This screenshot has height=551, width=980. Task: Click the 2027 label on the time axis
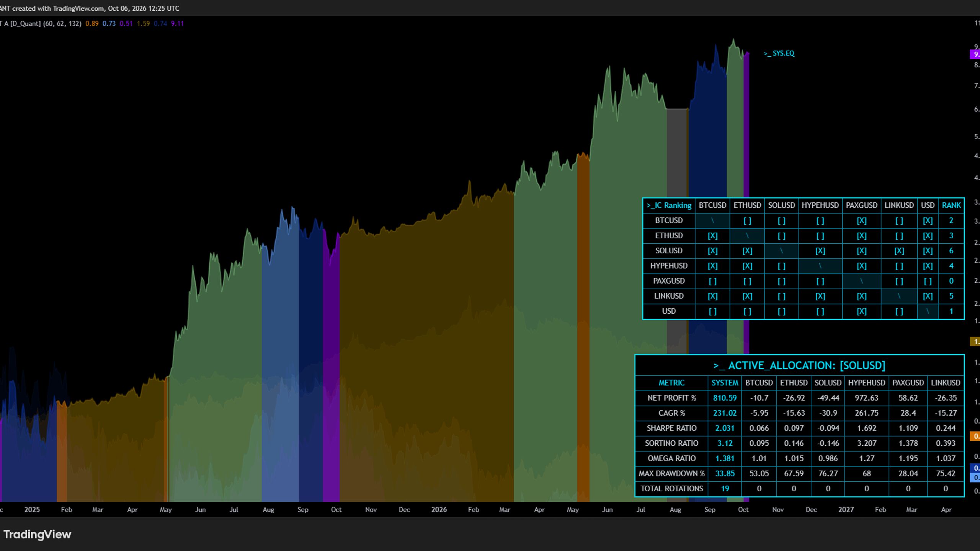846,510
